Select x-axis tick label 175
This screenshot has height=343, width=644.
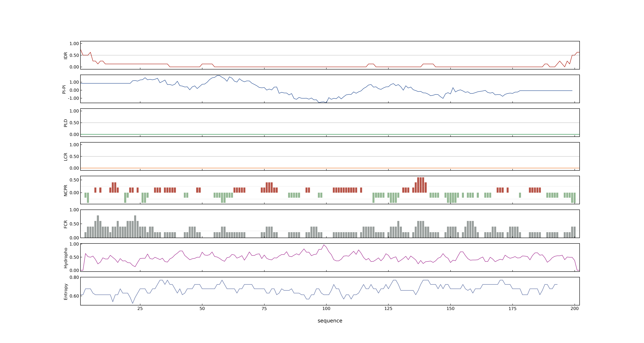coord(513,308)
